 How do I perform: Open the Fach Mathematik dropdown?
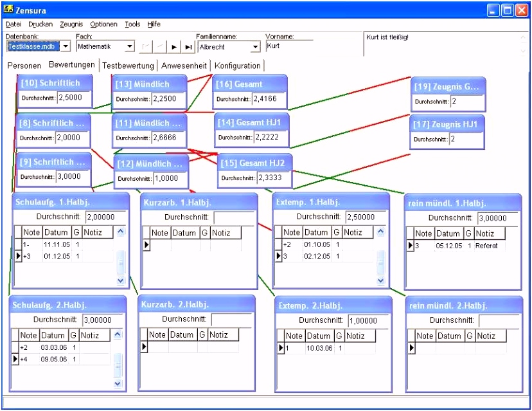[130, 46]
